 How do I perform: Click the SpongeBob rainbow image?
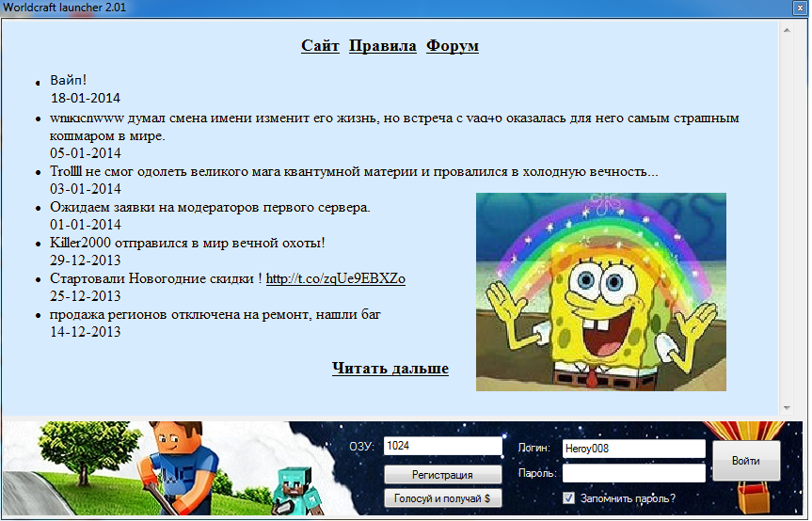601,292
